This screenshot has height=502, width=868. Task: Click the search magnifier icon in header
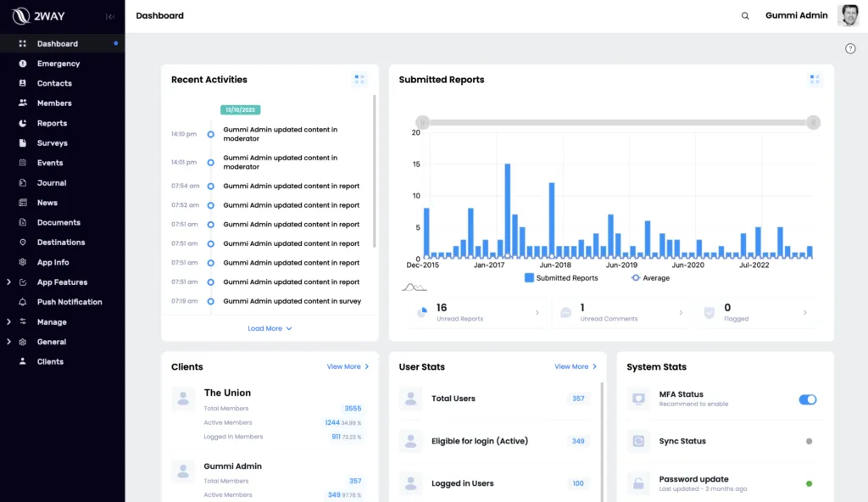point(745,16)
